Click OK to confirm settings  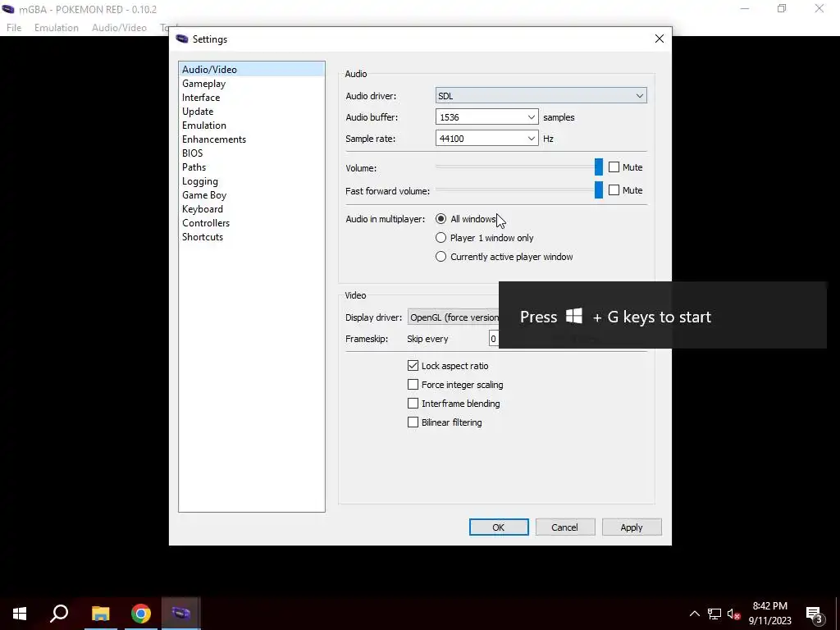(x=499, y=527)
